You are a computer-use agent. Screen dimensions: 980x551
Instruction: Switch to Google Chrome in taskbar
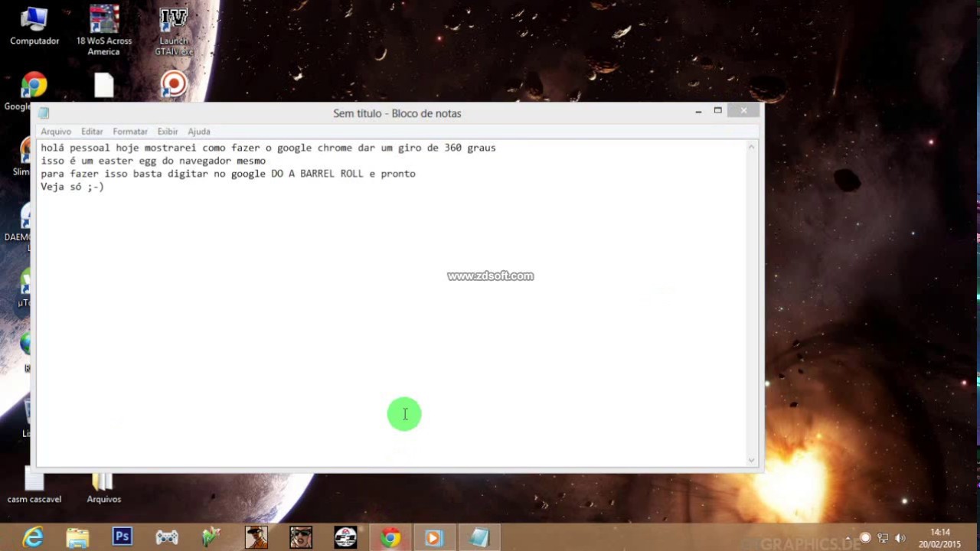390,538
